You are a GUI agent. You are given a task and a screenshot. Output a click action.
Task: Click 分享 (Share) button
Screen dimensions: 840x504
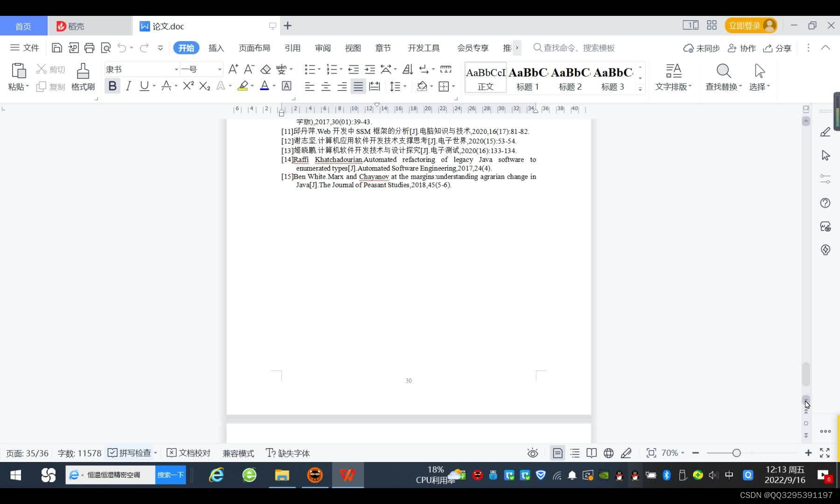click(x=777, y=48)
